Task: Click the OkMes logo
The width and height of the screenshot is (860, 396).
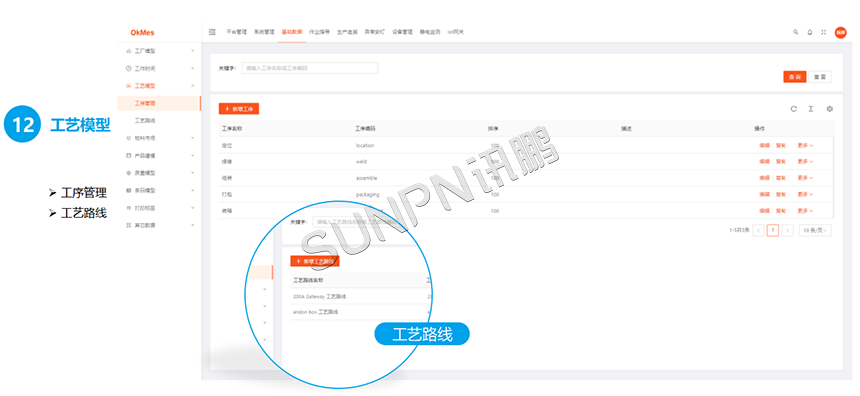Action: (x=142, y=32)
